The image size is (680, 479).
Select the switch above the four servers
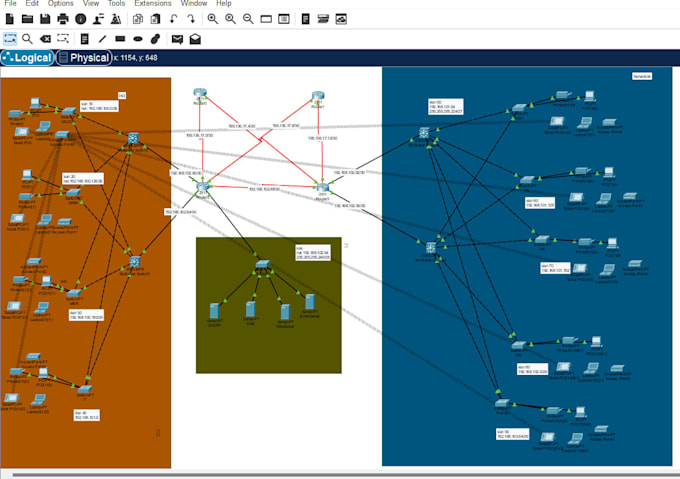pos(263,264)
